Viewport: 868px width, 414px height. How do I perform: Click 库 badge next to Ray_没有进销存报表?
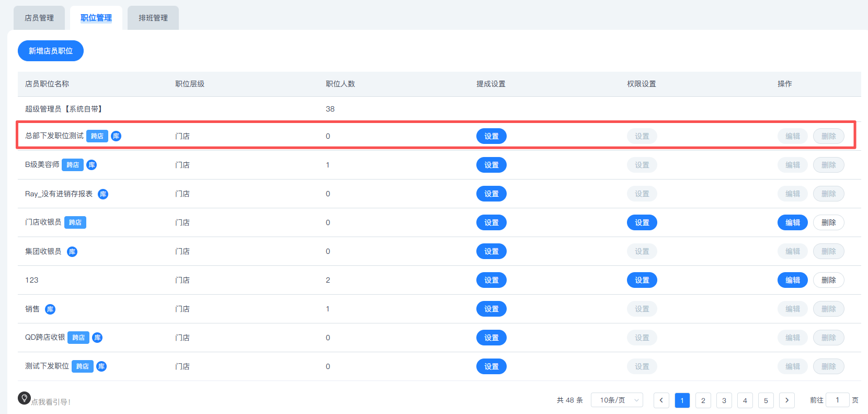coord(103,194)
